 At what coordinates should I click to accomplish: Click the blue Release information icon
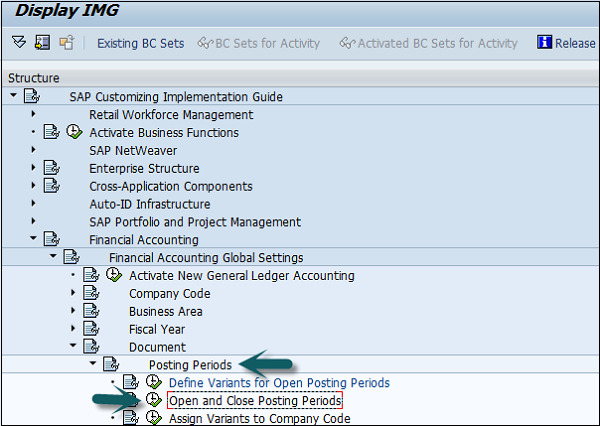(545, 43)
